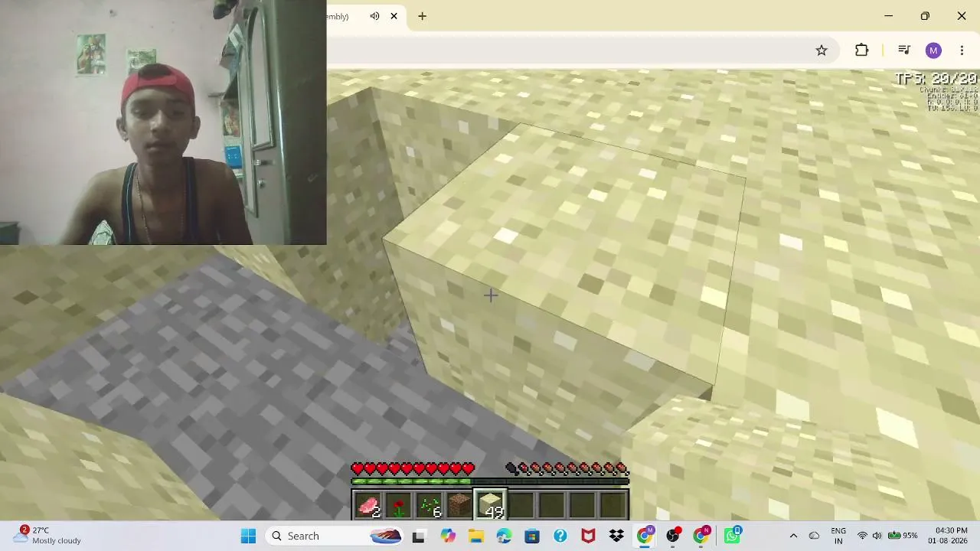Open Task View on the taskbar
This screenshot has height=551, width=980.
tap(419, 536)
